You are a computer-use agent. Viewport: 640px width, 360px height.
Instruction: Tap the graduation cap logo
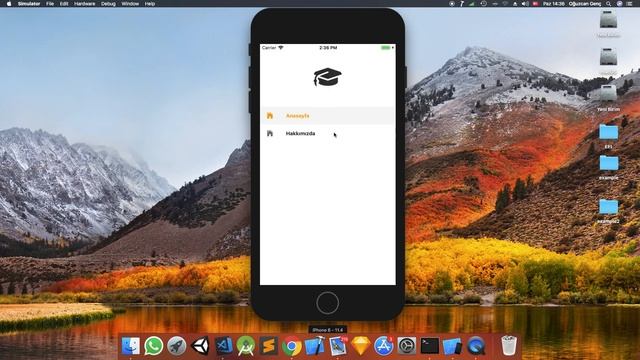(327, 77)
